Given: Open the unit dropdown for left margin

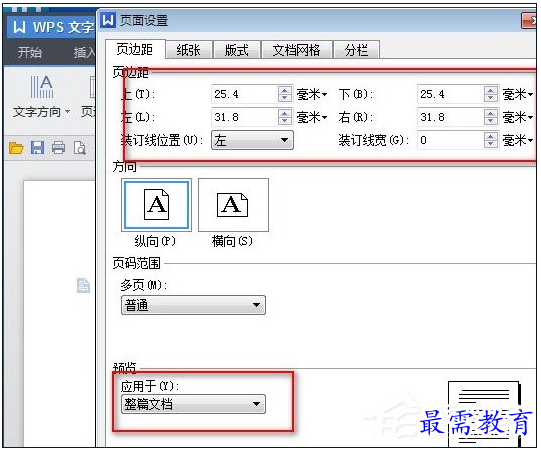Looking at the screenshot, I should [x=312, y=117].
